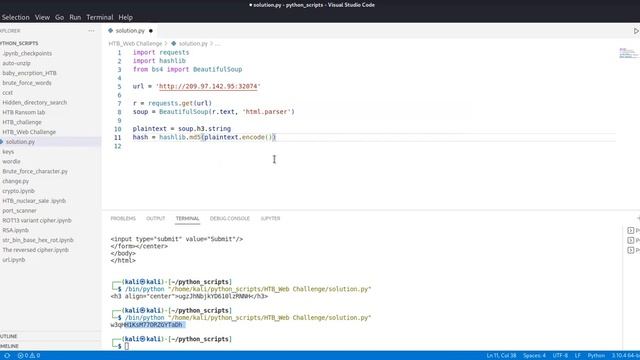Click the minimap code overview

coord(628,53)
